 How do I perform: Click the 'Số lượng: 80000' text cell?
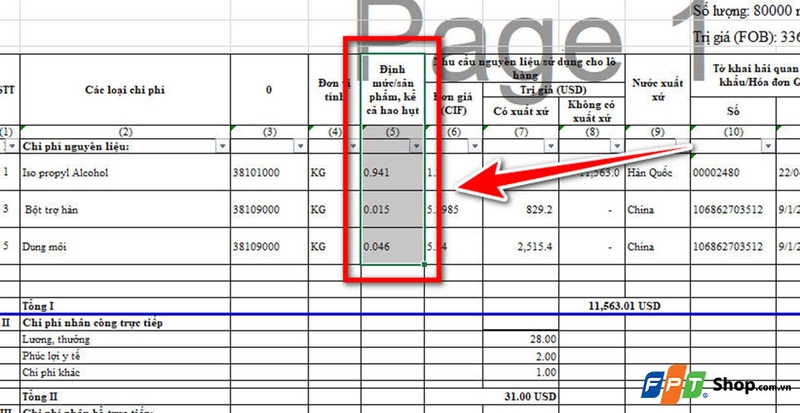point(746,11)
